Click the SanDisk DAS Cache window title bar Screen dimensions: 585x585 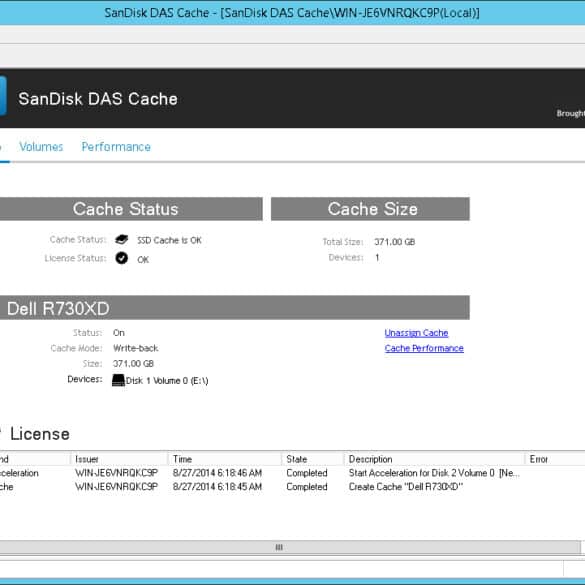tap(292, 13)
